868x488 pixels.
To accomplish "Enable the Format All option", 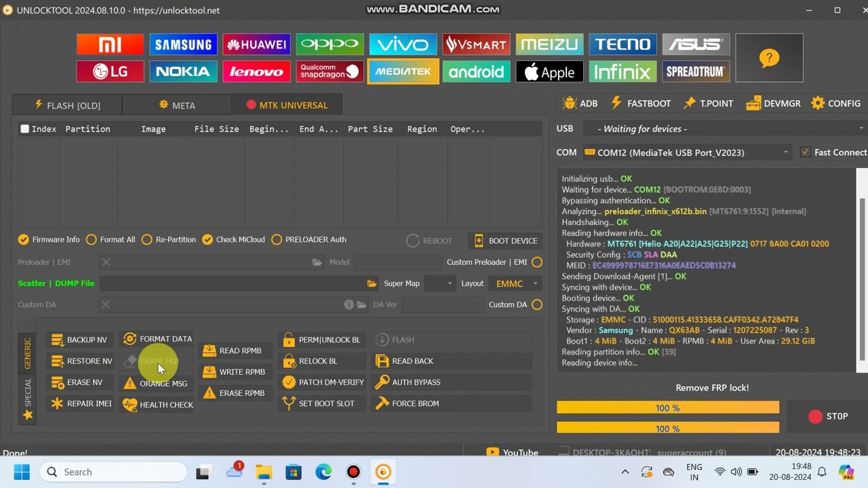I will point(111,239).
